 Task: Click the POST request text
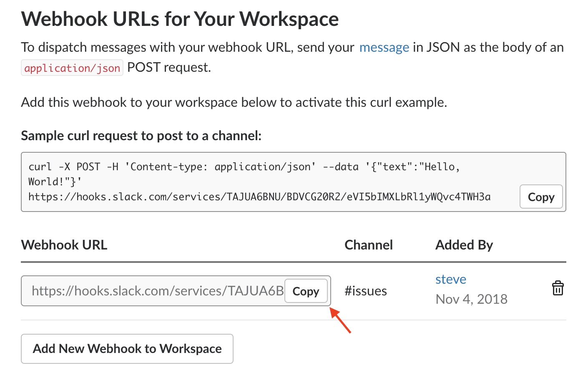pos(169,68)
